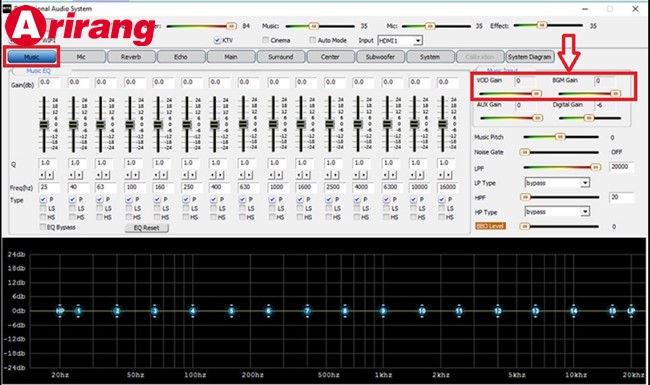Enable the Cinema mode checkbox

265,40
